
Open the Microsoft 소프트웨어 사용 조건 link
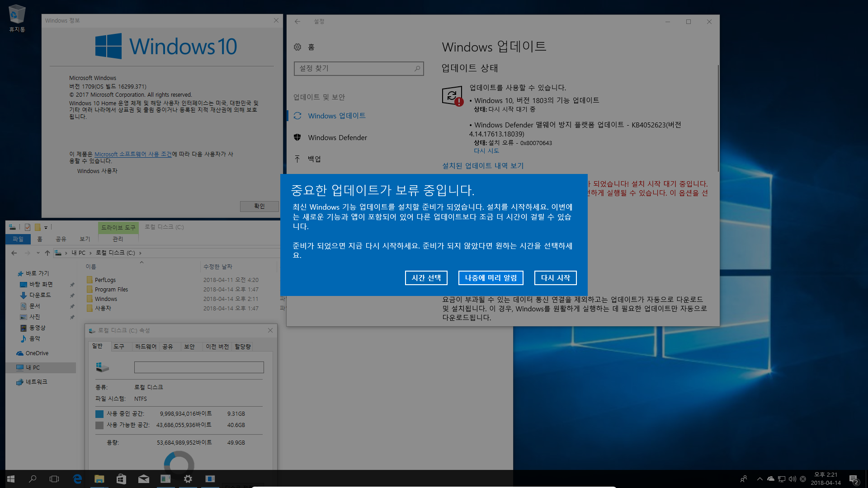[133, 154]
